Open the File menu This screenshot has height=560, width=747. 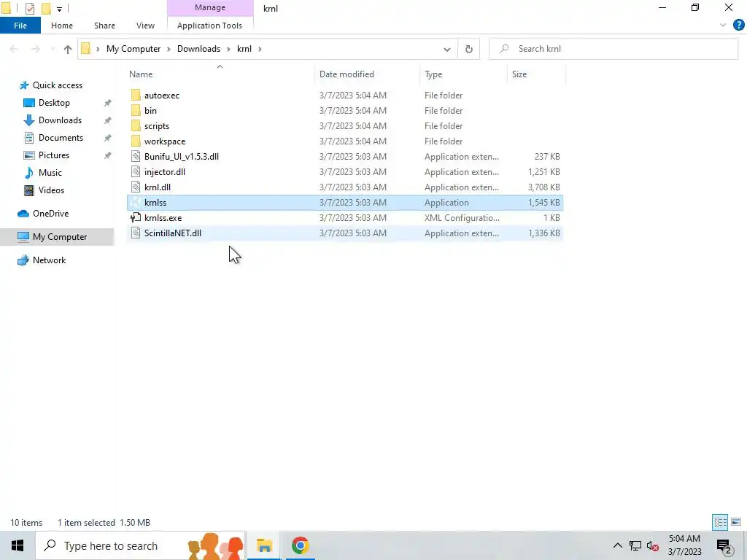pos(20,26)
